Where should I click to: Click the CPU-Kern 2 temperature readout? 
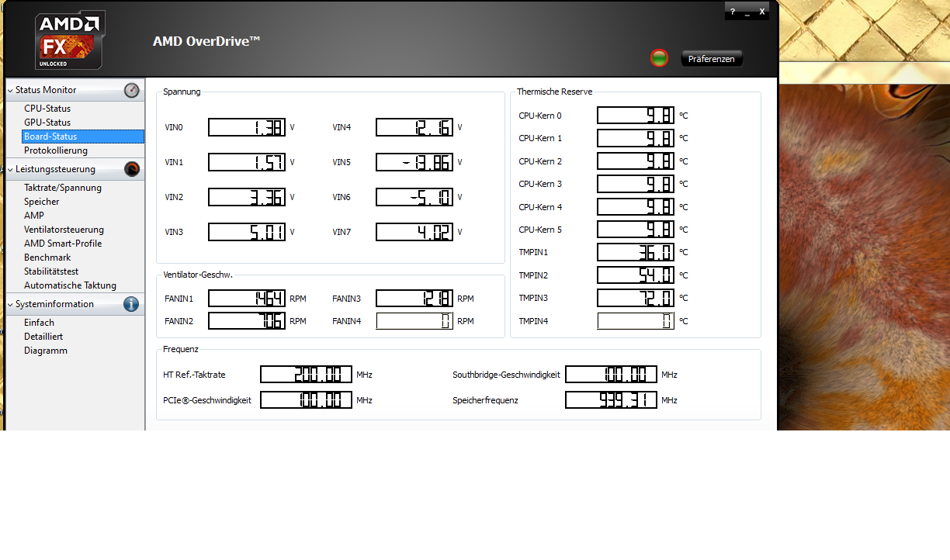(636, 161)
